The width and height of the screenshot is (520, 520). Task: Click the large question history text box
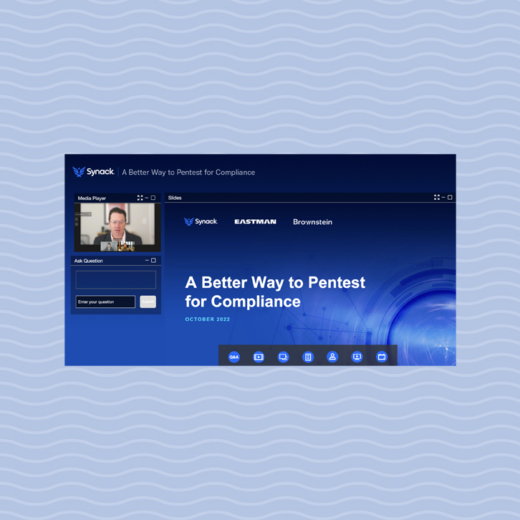(x=116, y=280)
